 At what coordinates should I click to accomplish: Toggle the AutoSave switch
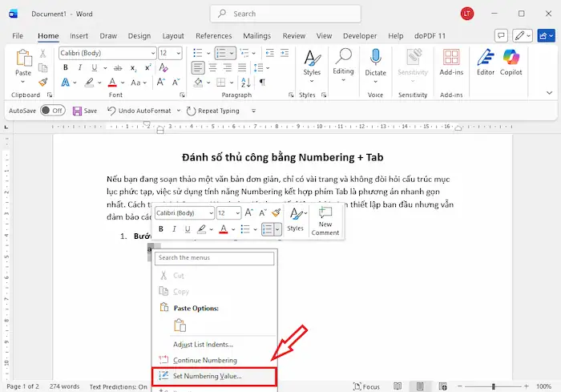[x=52, y=111]
